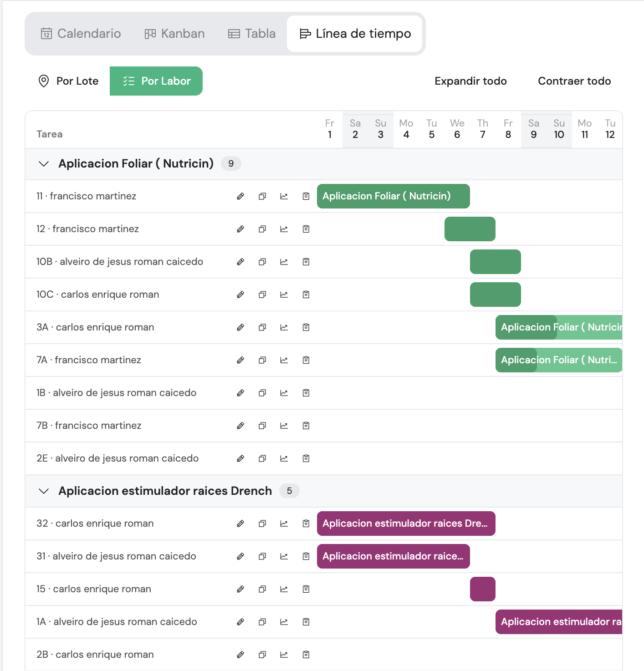Click pencil icon for 2B carlos enrique roman
Screen dimensions: 644x671
(x=240, y=655)
